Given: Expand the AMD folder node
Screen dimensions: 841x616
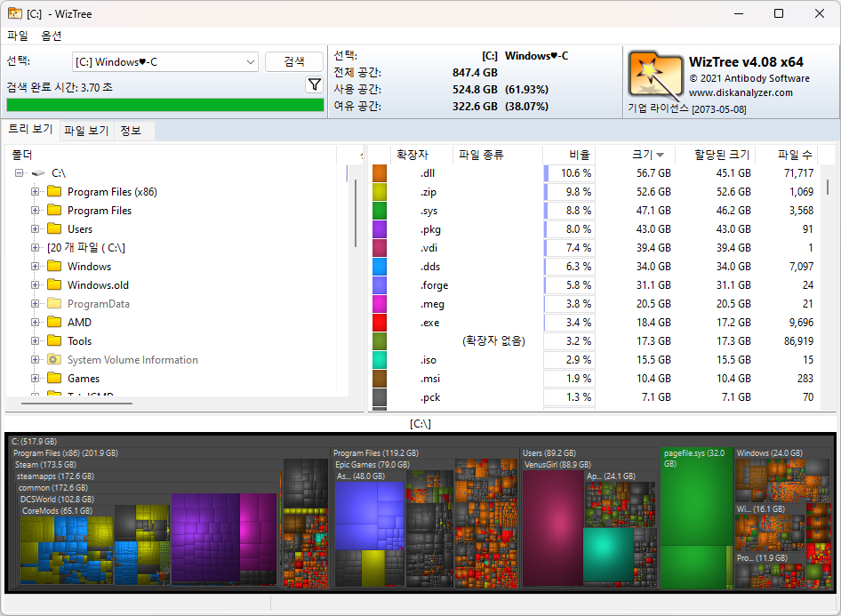Looking at the screenshot, I should [x=35, y=322].
